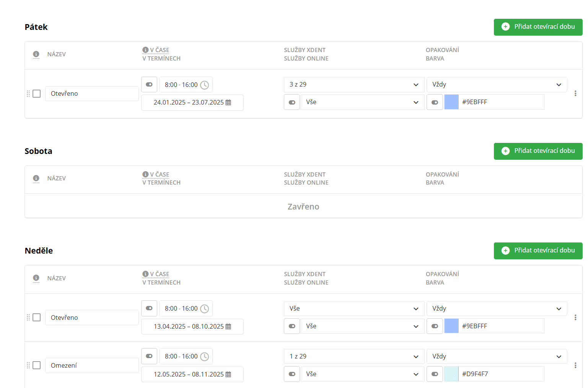588x388 pixels.
Task: Edit Pátek #9EBFFF hex color field
Action: pos(501,102)
